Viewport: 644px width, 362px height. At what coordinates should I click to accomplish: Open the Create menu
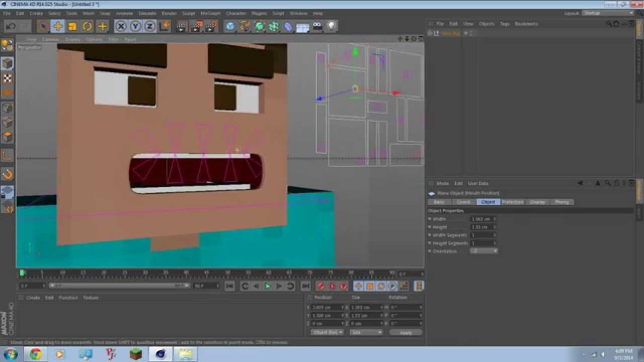37,14
